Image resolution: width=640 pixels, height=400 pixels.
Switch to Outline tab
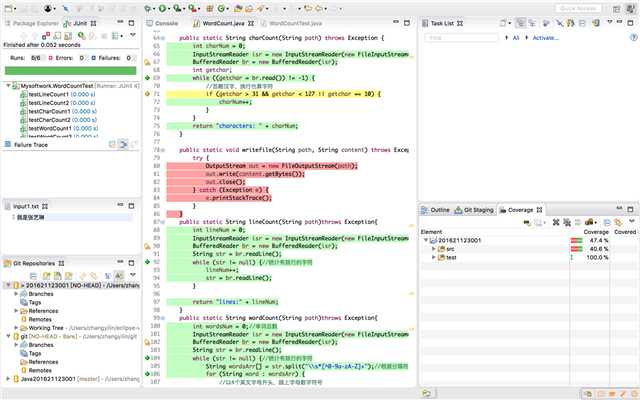coord(436,210)
